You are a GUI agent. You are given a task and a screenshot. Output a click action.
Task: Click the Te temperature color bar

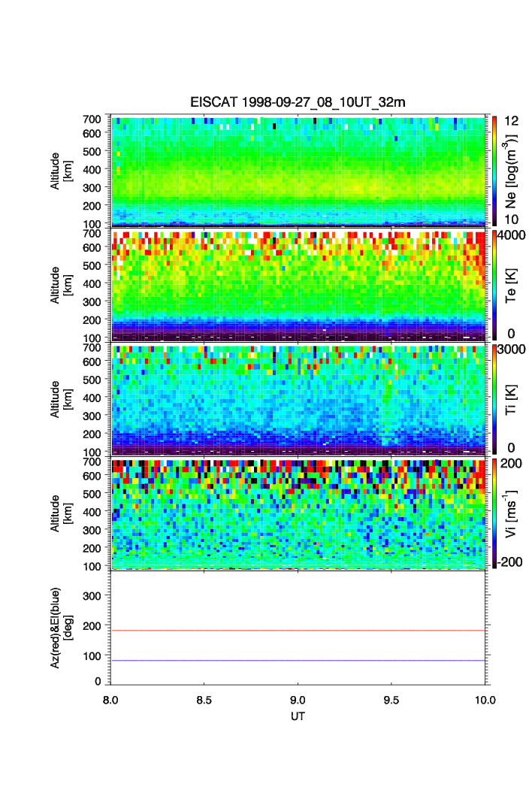(494, 284)
